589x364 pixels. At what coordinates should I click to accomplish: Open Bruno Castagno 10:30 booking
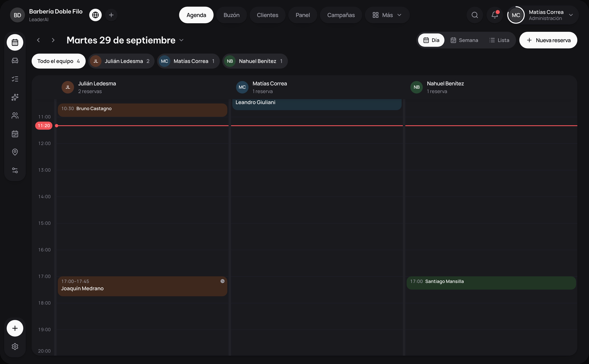click(142, 110)
